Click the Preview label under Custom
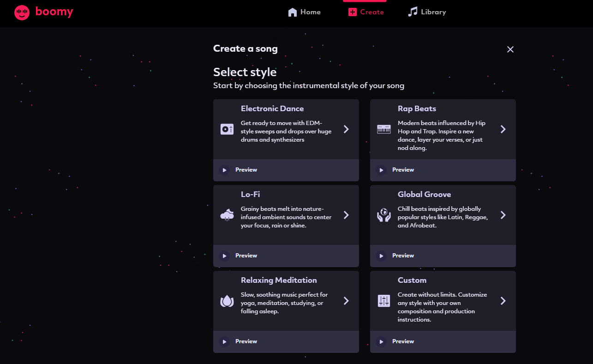Screen dimensions: 593x364 tap(403, 341)
